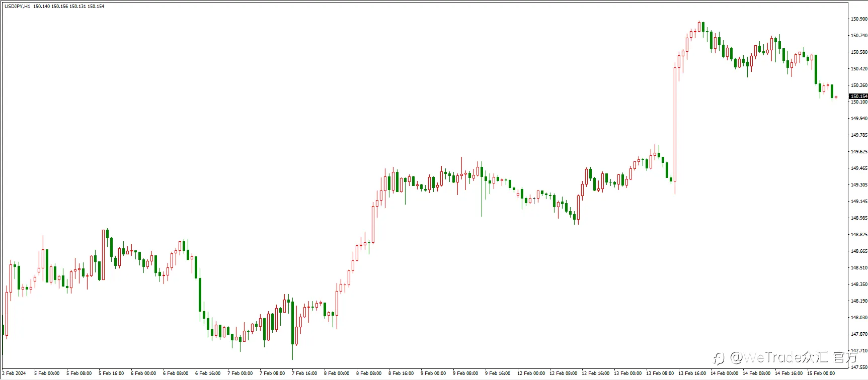Click the 5 Feb 16:00 time label
This screenshot has height=380, width=868.
click(111, 373)
